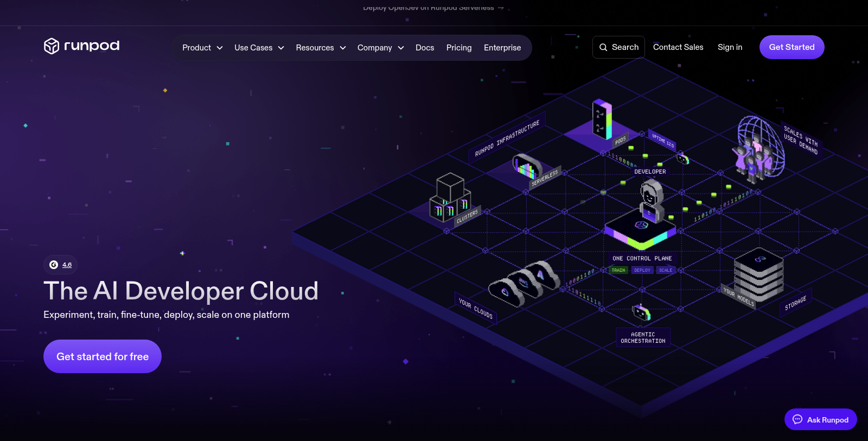The width and height of the screenshot is (868, 441).
Task: Click the AGENTIC ORCHESTRATION label
Action: [643, 337]
